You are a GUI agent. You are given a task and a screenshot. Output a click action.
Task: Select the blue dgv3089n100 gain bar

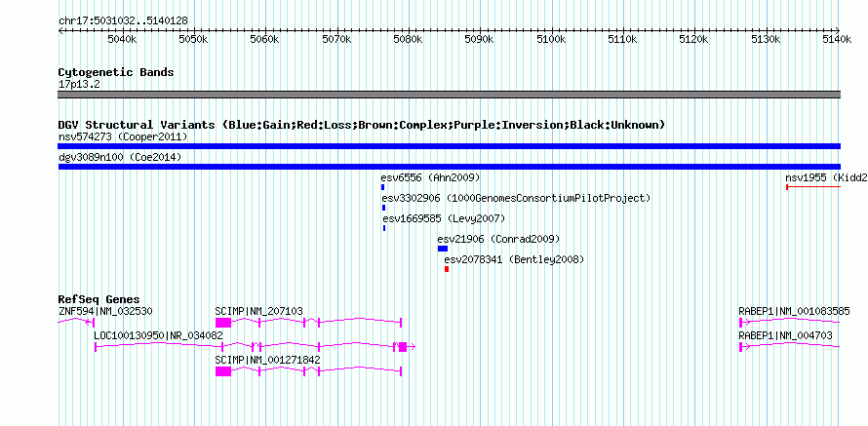[449, 167]
